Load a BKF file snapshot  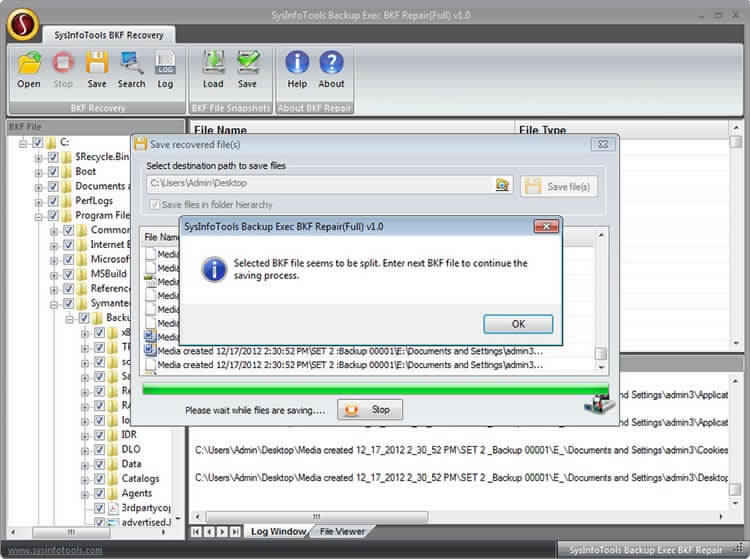[x=213, y=70]
